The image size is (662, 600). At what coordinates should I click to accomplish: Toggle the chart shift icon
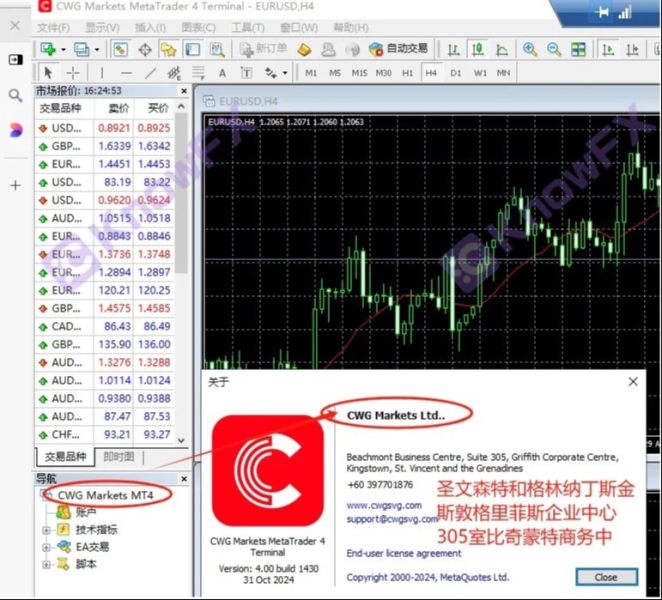tap(632, 49)
